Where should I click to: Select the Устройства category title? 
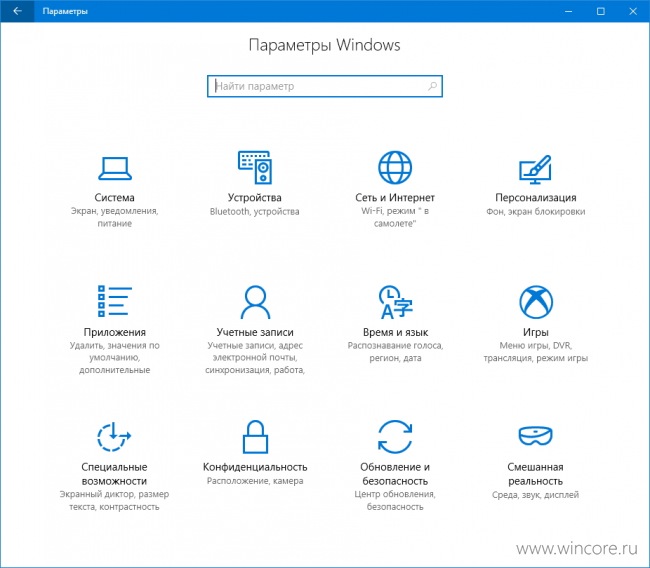pos(255,197)
